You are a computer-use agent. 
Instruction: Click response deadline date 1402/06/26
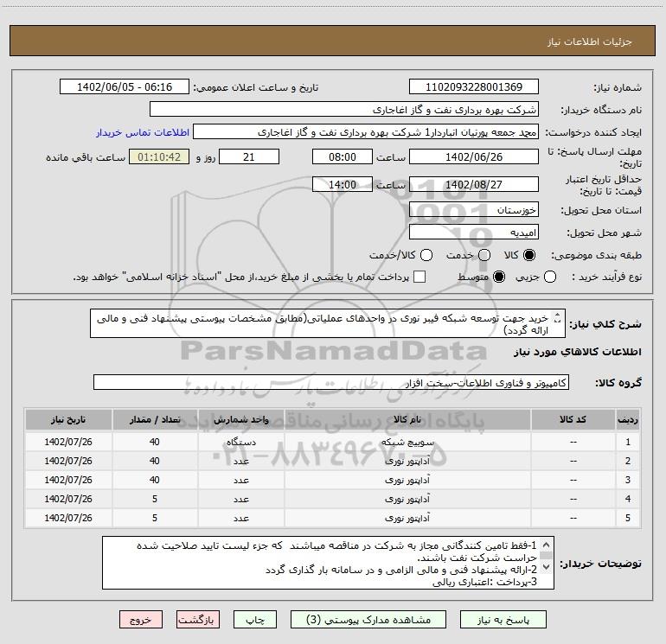click(x=474, y=156)
